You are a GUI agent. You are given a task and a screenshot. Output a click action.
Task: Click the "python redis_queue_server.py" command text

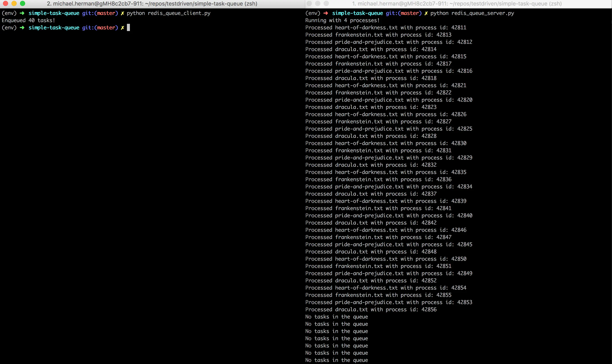click(472, 13)
